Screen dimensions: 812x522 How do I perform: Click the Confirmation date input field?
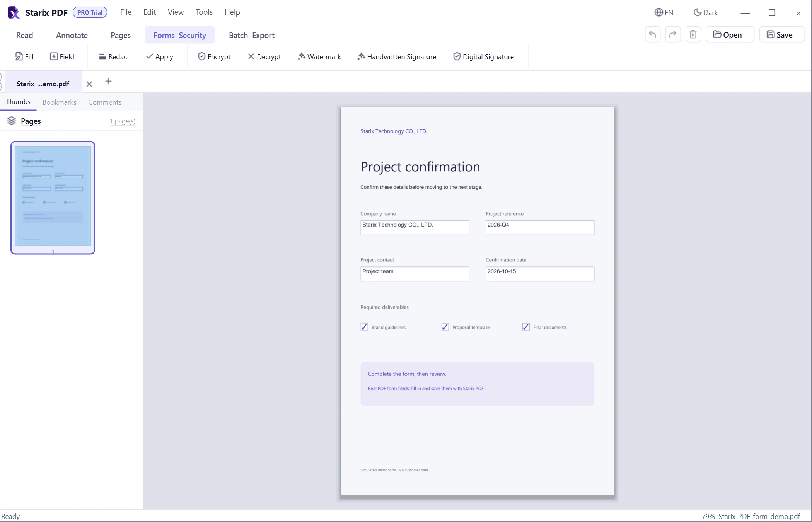tap(540, 274)
